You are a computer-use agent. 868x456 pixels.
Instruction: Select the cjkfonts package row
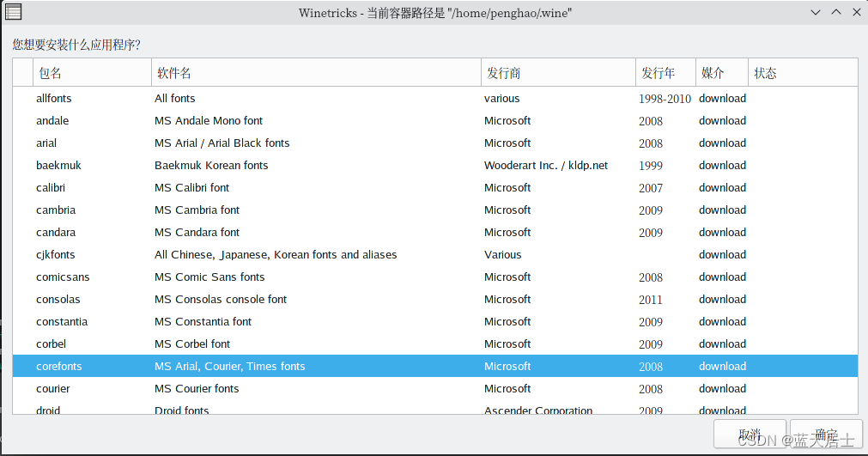pos(435,254)
